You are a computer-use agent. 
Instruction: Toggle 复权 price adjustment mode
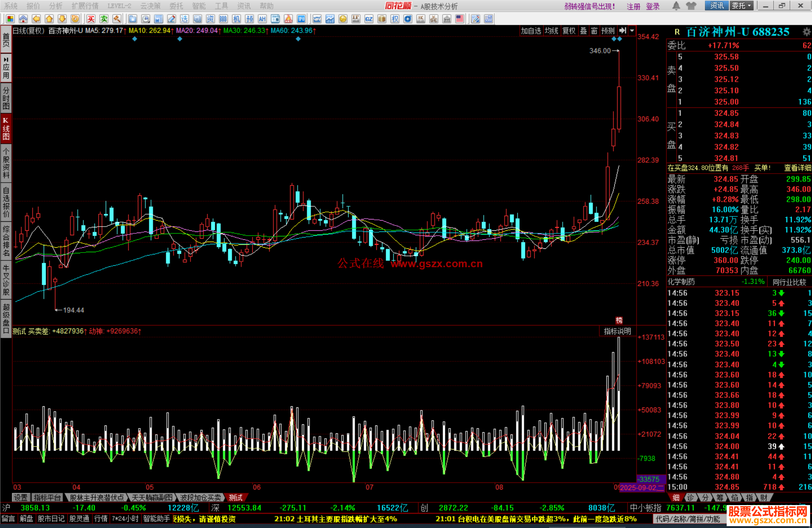tap(569, 31)
